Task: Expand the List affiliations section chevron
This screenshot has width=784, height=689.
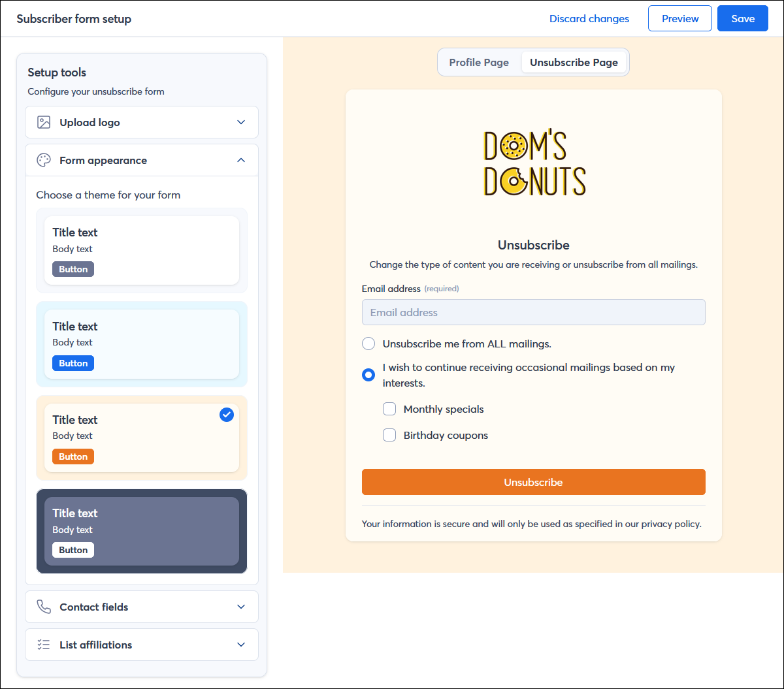Action: click(x=241, y=645)
